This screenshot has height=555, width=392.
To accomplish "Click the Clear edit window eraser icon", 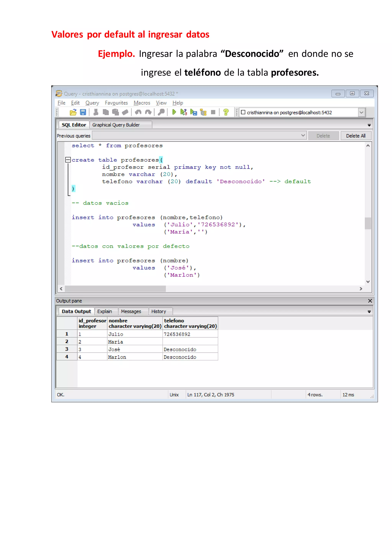I will 125,112.
